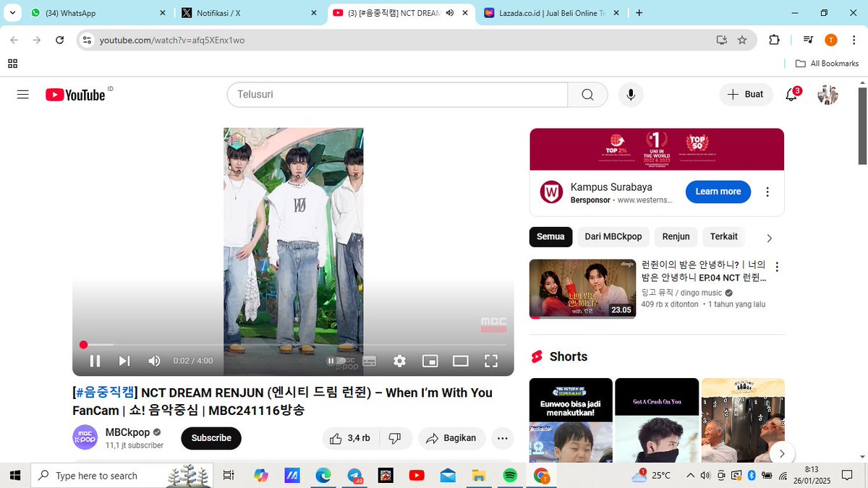View site information in the address bar
868x488 pixels.
(87, 40)
